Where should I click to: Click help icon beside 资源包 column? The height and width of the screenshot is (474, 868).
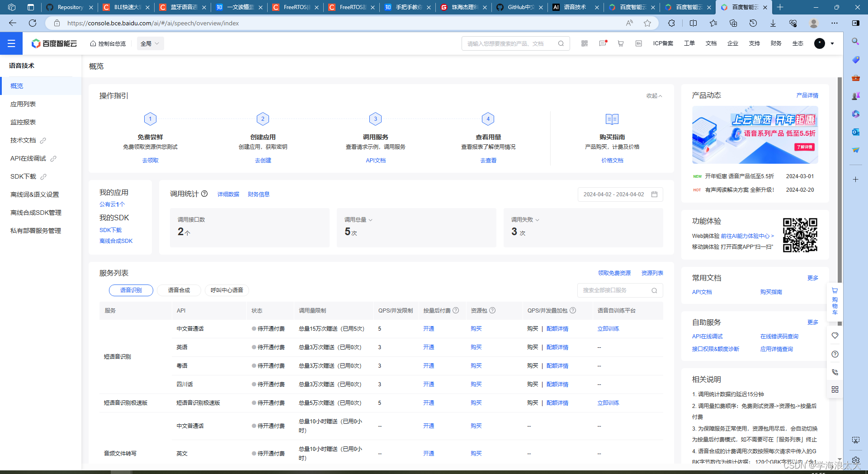(492, 310)
